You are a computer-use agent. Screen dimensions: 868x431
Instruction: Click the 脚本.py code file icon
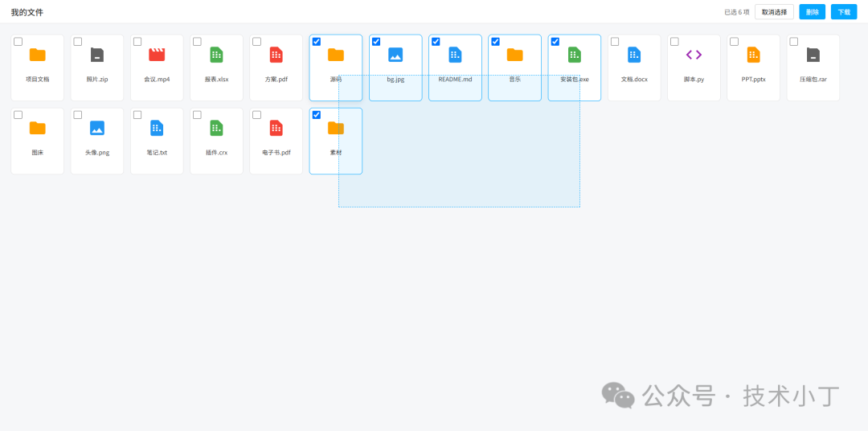click(694, 55)
